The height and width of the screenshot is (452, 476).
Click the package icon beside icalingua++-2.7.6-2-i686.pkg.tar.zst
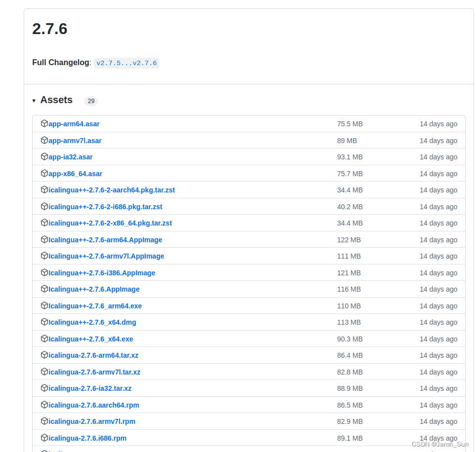tap(44, 206)
